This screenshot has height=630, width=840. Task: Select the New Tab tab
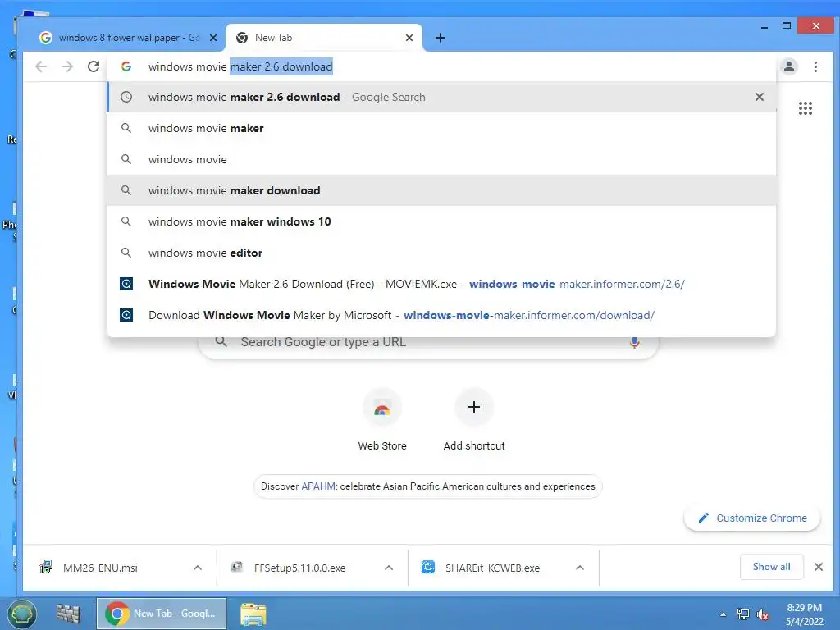(x=324, y=38)
